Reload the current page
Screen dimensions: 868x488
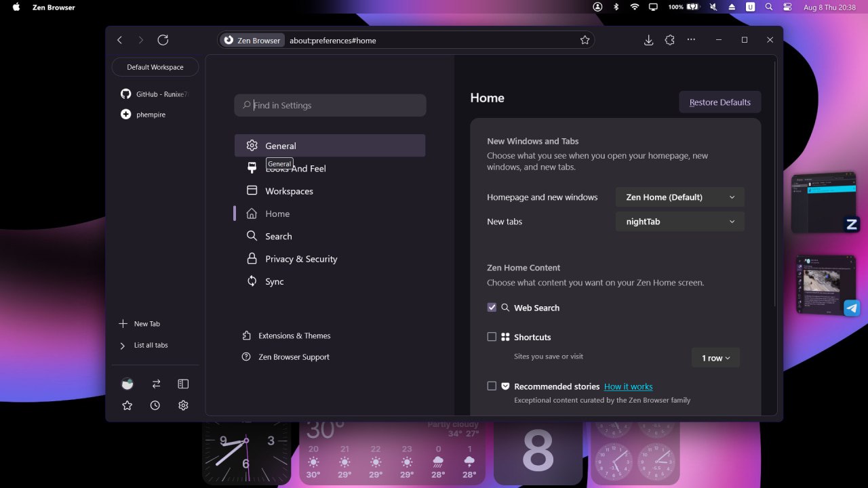pos(163,40)
